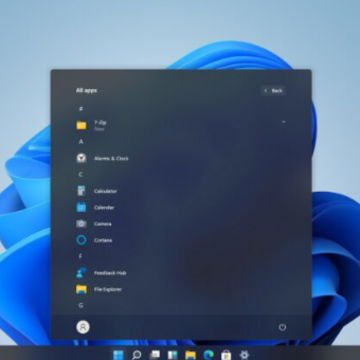Viewport: 360px width, 360px height.
Task: Open the user account avatar
Action: (x=83, y=327)
